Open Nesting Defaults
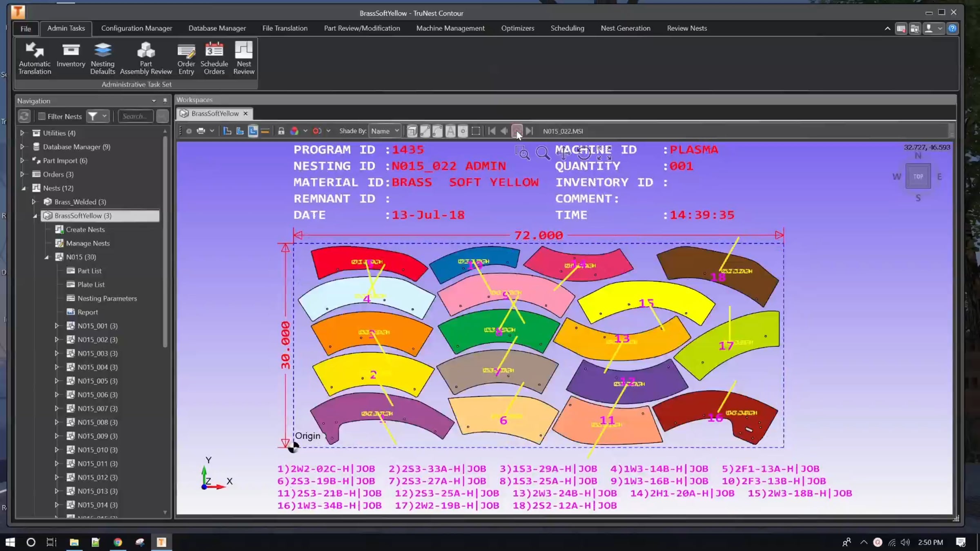The image size is (980, 551). 102,58
